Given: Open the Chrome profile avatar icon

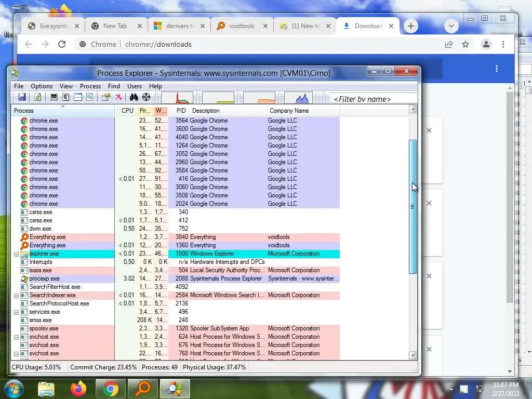Looking at the screenshot, I should 486,44.
